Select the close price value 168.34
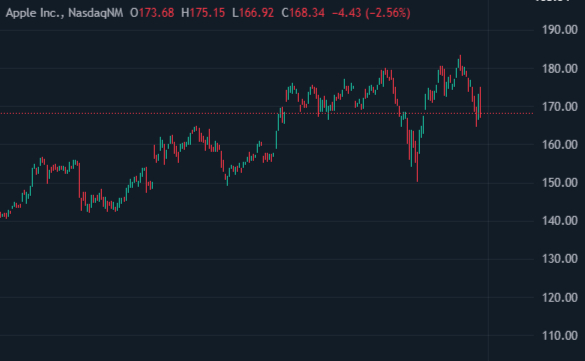This screenshot has width=585, height=361. tap(307, 13)
